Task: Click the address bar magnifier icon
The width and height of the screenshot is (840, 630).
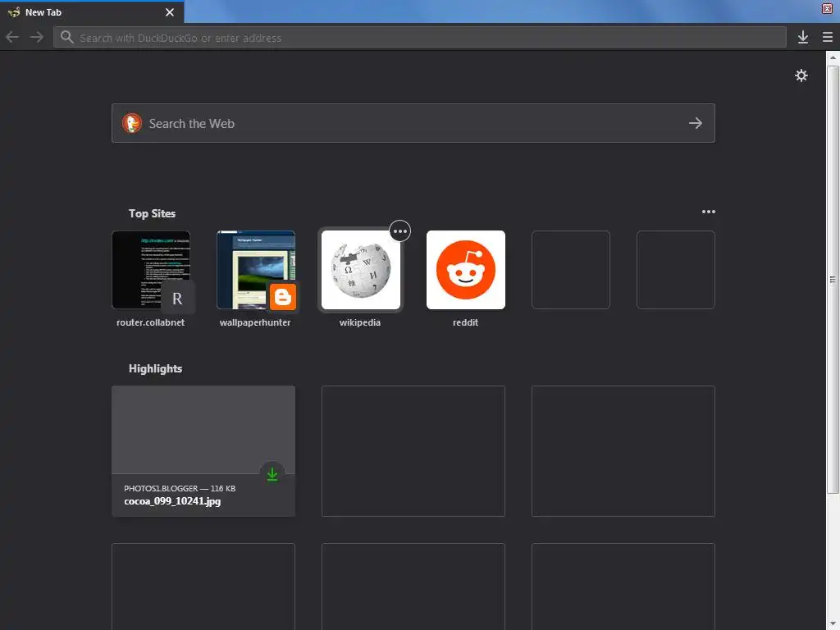Action: pos(66,37)
